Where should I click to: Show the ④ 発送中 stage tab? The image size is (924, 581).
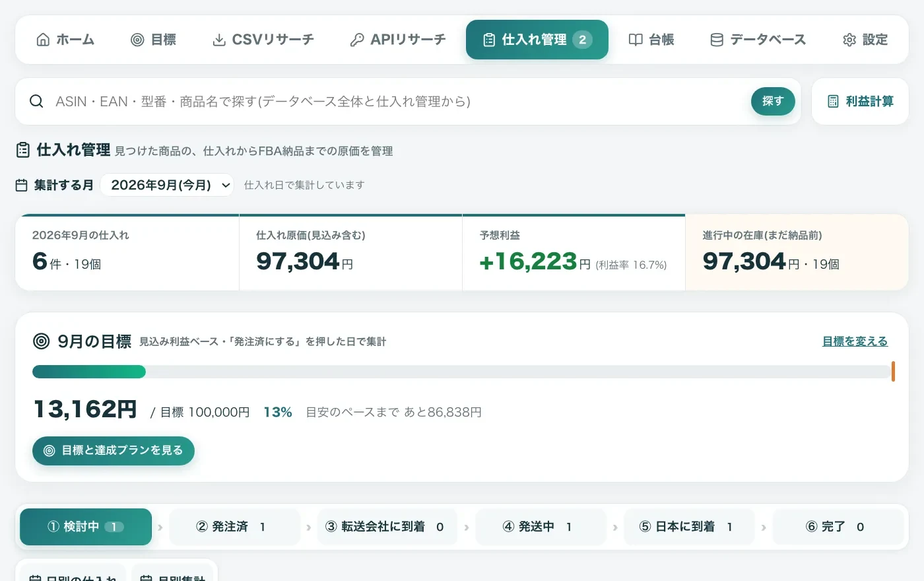coord(541,527)
